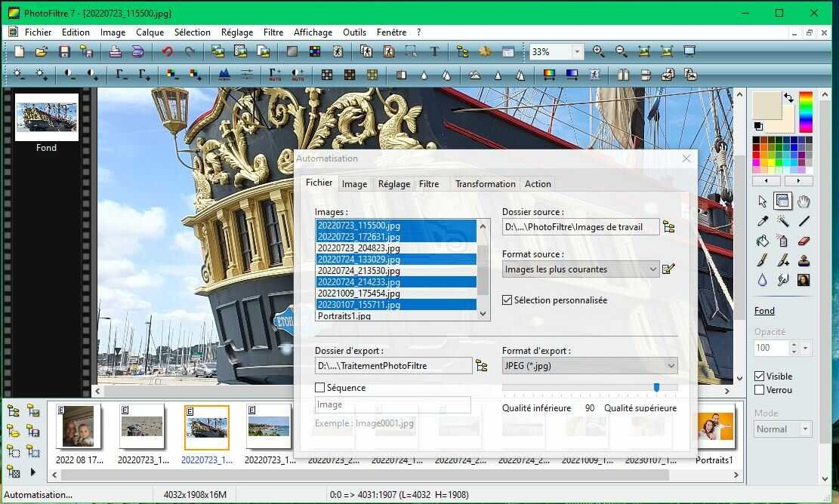Click the Fond layer thumbnail

[x=47, y=117]
